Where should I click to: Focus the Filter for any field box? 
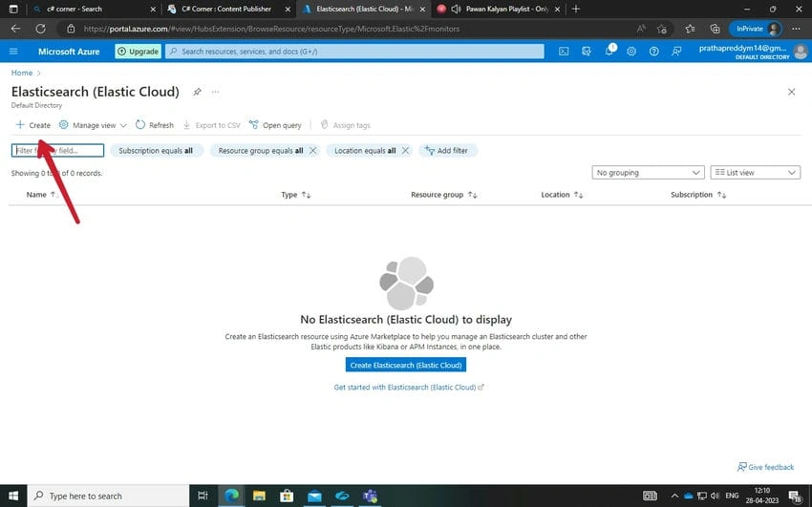coord(57,151)
